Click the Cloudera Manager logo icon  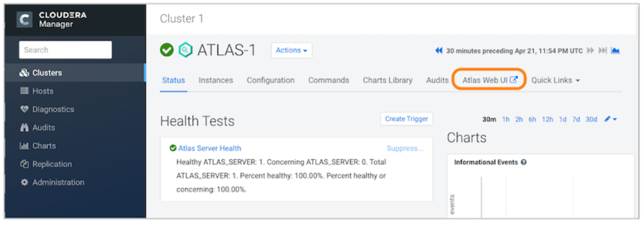pyautogui.click(x=25, y=19)
